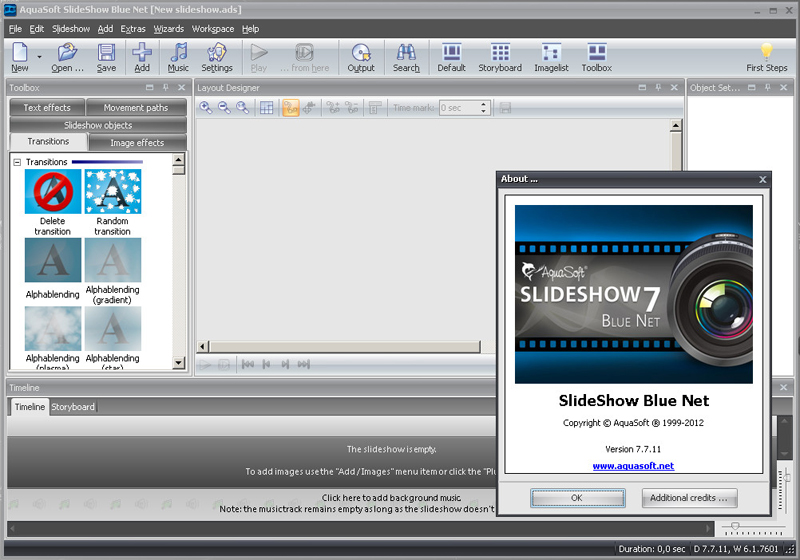This screenshot has height=560, width=800.
Task: Open the Output toolbar icon
Action: pyautogui.click(x=361, y=56)
